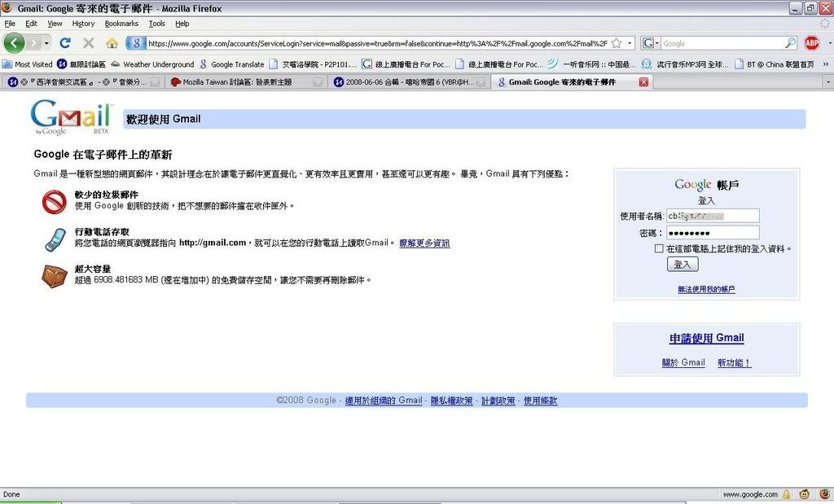
Task: Open the BT @ China 联盟首页 bookmark
Action: point(775,64)
